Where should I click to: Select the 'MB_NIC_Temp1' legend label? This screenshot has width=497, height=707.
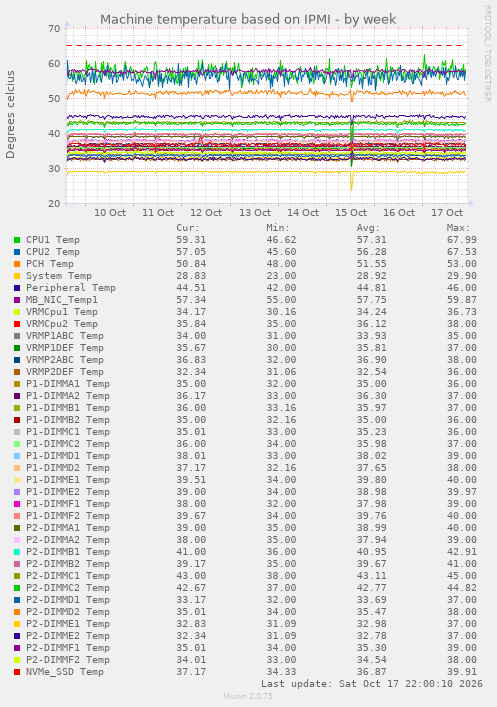[x=62, y=300]
